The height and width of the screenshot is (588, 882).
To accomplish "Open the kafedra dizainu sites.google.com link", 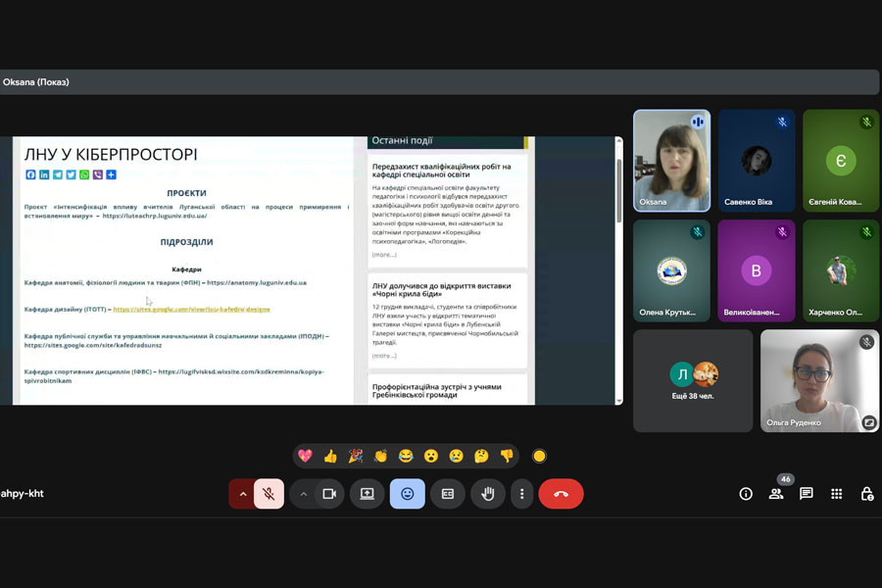I will pyautogui.click(x=192, y=309).
